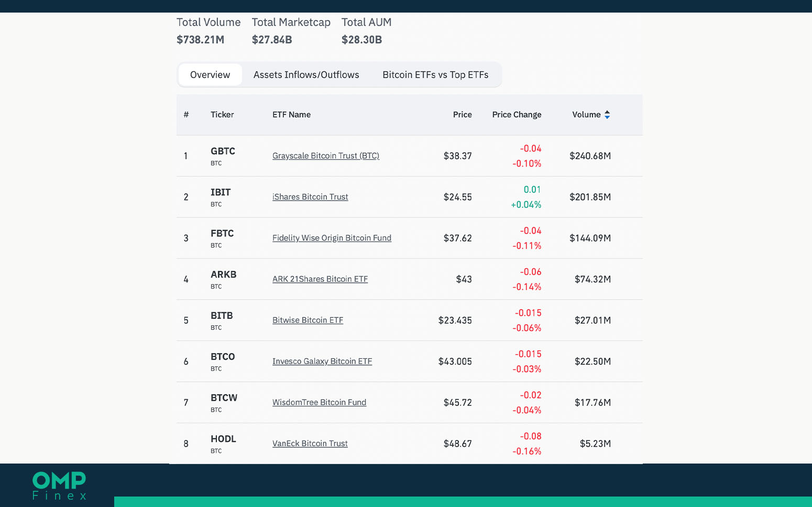Open ARK 21Shares Bitcoin ETF link

pos(320,279)
